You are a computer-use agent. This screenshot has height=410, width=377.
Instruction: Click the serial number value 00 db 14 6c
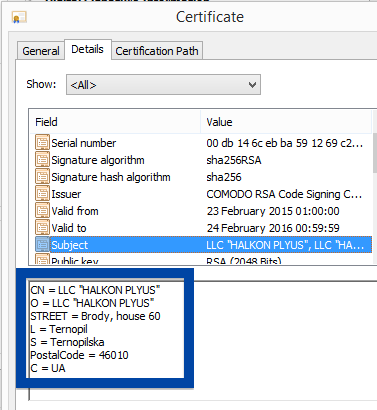click(284, 143)
